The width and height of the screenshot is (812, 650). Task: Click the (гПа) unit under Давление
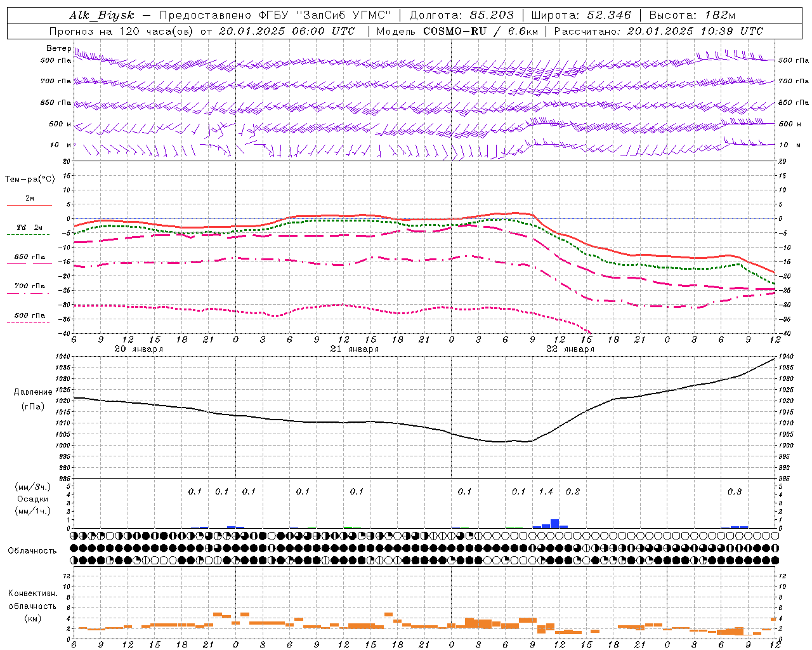click(x=33, y=407)
